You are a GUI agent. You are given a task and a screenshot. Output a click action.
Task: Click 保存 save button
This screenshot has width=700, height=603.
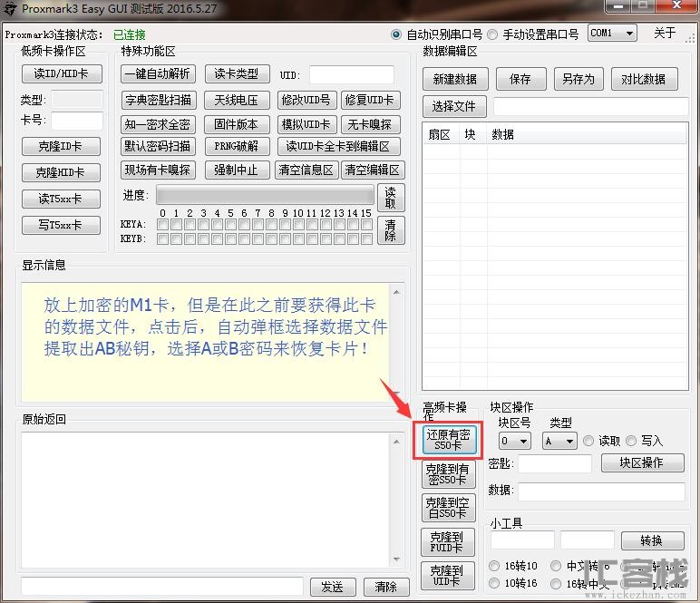pyautogui.click(x=520, y=79)
